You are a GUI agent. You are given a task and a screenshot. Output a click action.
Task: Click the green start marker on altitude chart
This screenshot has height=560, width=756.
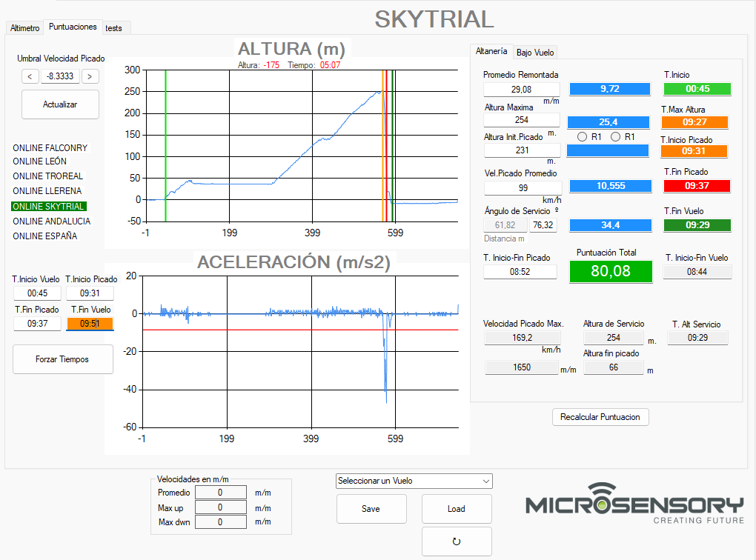click(165, 146)
